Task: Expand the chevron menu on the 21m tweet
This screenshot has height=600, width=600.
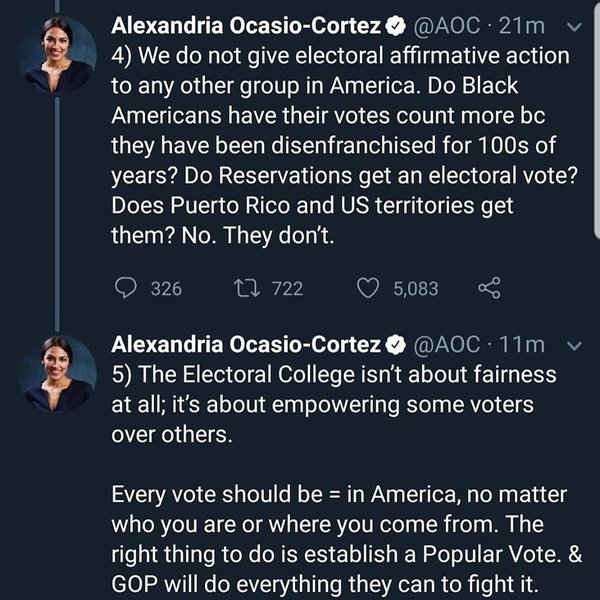Action: click(x=574, y=24)
